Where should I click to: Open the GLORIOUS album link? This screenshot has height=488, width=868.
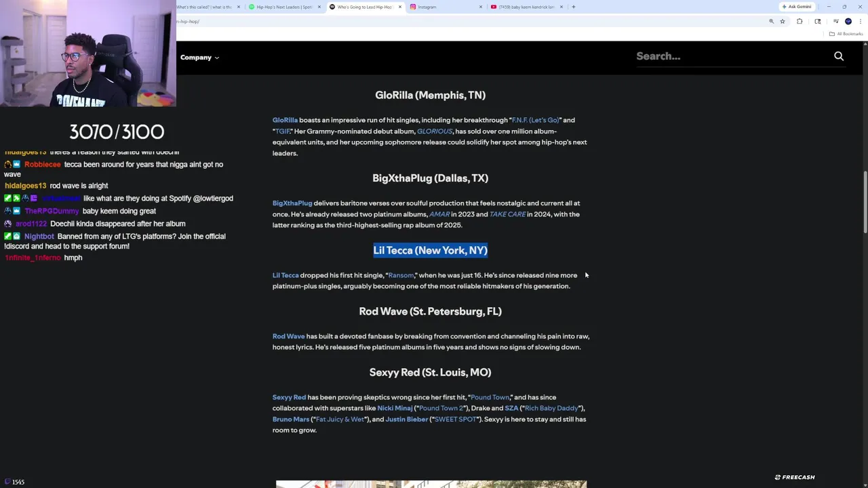[x=434, y=131]
